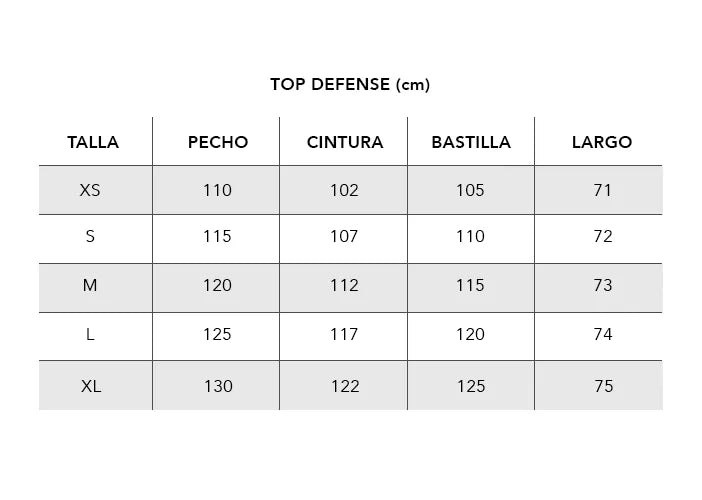Image resolution: width=702 pixels, height=500 pixels.
Task: Select CINTURA value 107 in S row
Action: click(x=344, y=237)
